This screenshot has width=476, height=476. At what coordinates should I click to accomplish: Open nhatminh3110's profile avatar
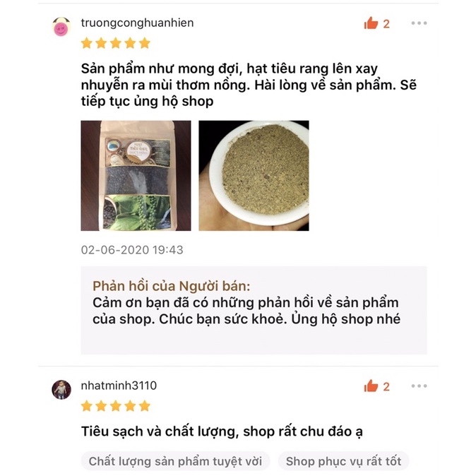pyautogui.click(x=61, y=389)
